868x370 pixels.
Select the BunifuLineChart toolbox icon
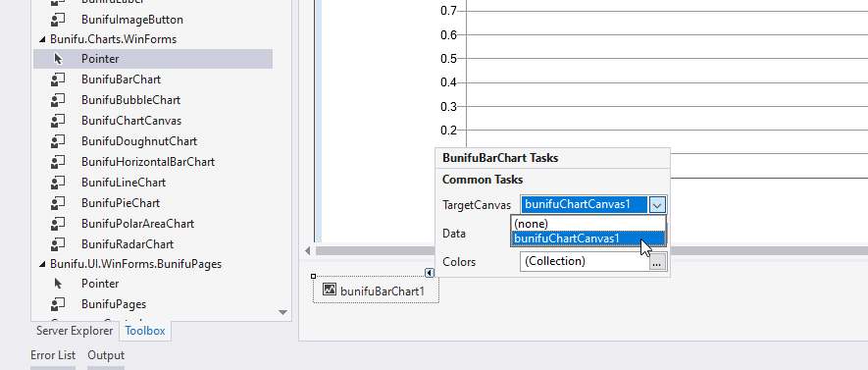tap(58, 183)
